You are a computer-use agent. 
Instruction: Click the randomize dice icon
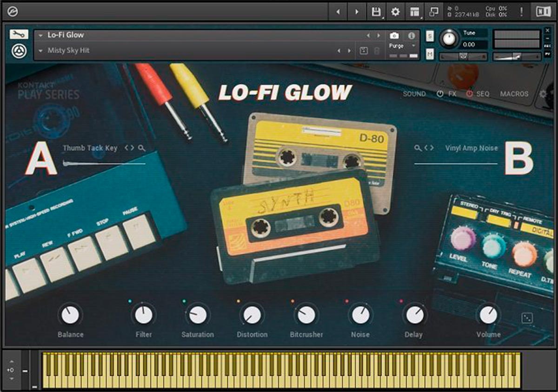pyautogui.click(x=527, y=319)
